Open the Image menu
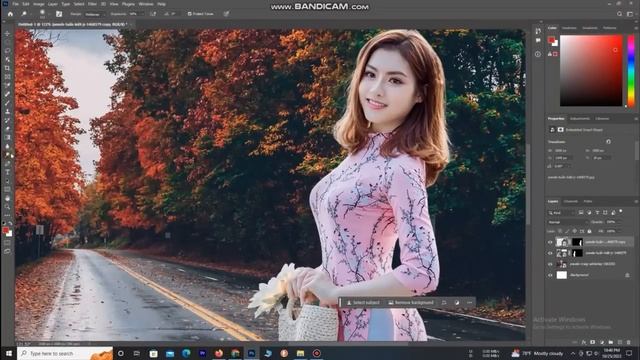Screen dimensions: 640x360 [38, 4]
